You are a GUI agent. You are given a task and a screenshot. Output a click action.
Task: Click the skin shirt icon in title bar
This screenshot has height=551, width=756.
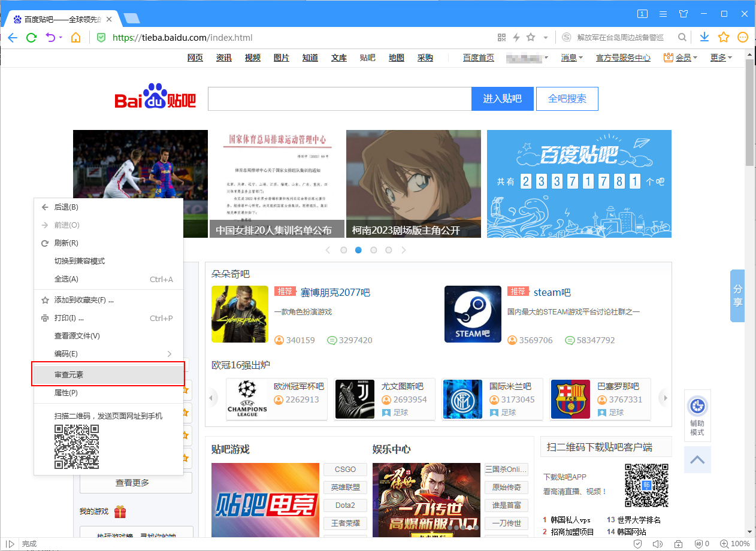pos(684,13)
